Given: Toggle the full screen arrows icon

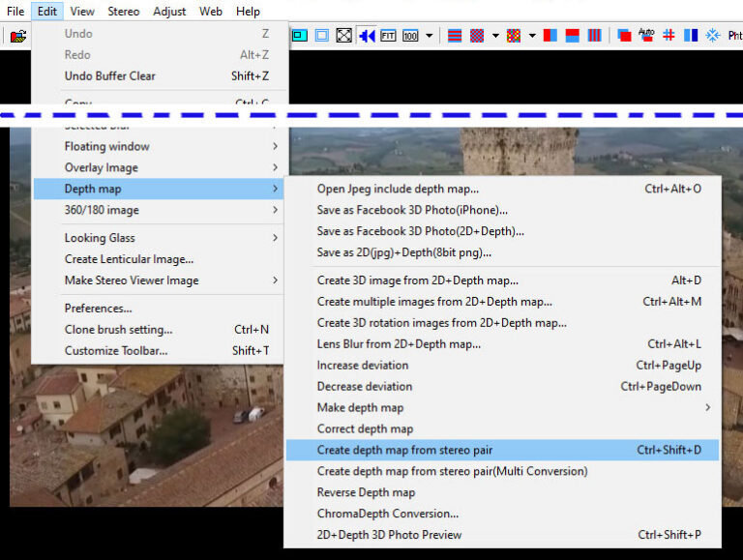Looking at the screenshot, I should (343, 36).
